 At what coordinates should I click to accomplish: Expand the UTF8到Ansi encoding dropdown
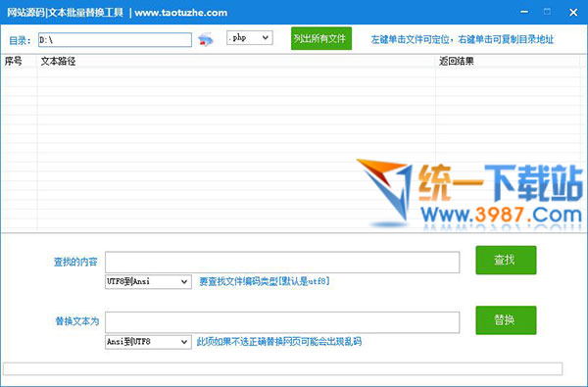point(148,281)
